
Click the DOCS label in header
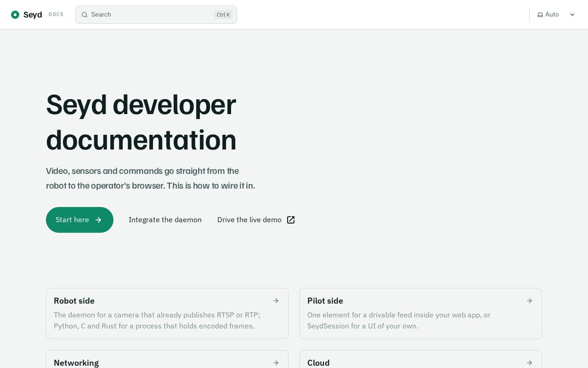pos(56,15)
